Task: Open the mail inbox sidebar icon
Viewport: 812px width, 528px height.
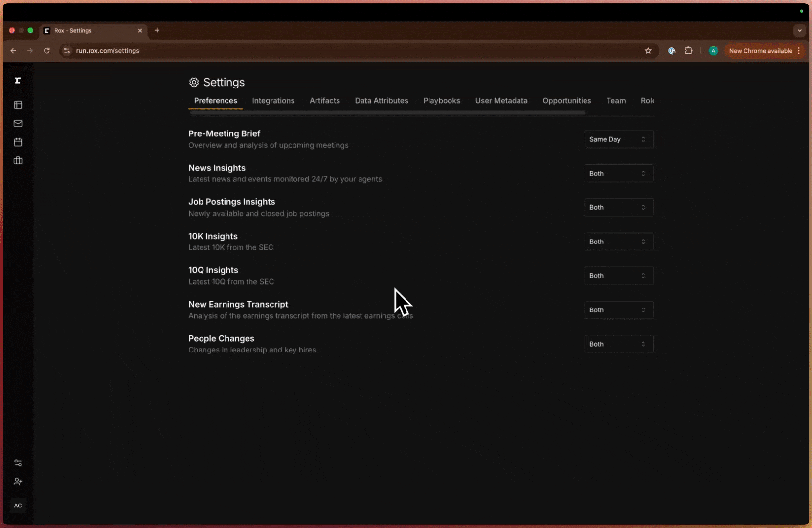Action: (18, 124)
